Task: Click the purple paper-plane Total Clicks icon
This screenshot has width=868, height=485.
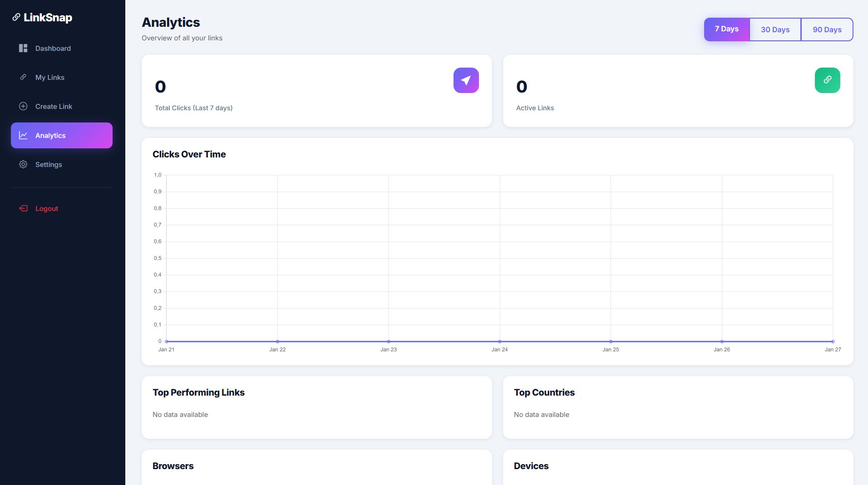Action: pyautogui.click(x=466, y=80)
